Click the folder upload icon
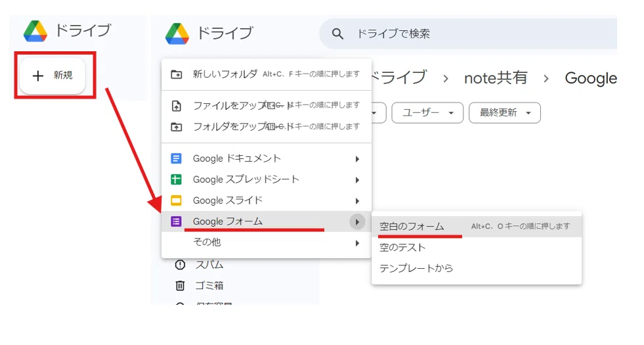 tap(176, 127)
